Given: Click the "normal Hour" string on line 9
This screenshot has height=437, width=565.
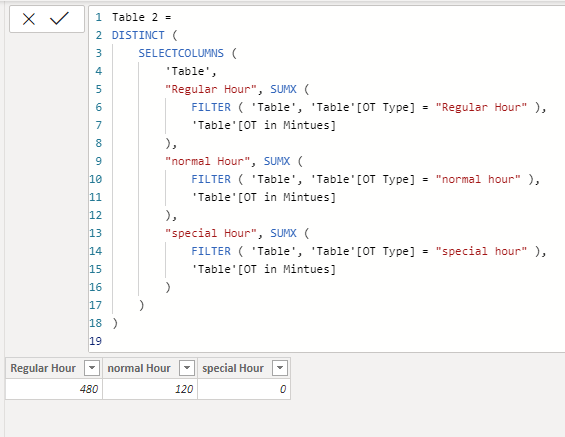Looking at the screenshot, I should coord(208,161).
